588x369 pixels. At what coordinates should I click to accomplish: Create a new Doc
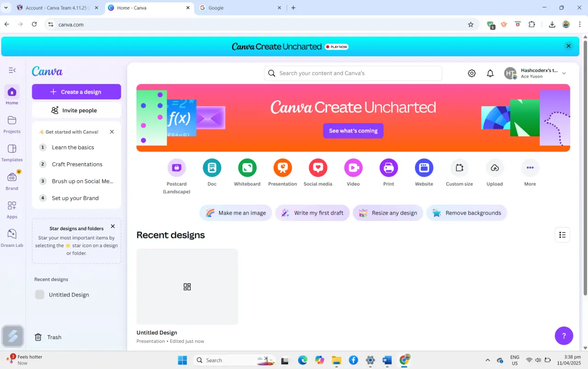click(212, 173)
